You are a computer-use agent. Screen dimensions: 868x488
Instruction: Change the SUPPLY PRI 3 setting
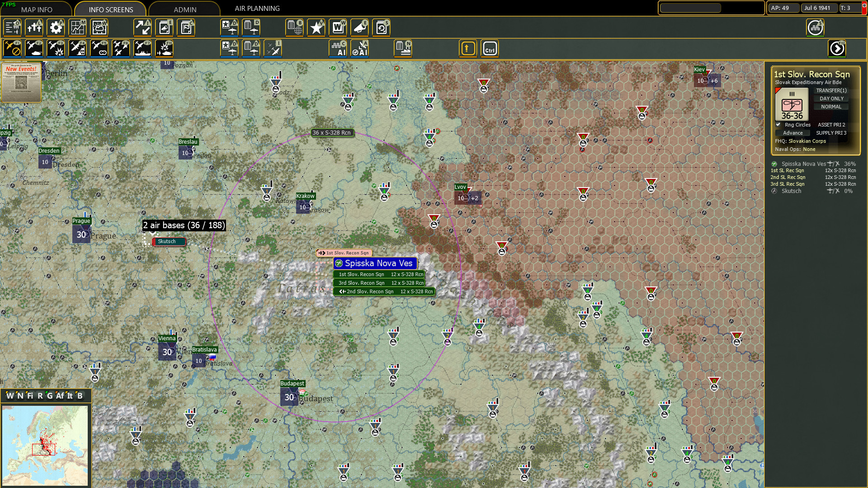(x=831, y=133)
